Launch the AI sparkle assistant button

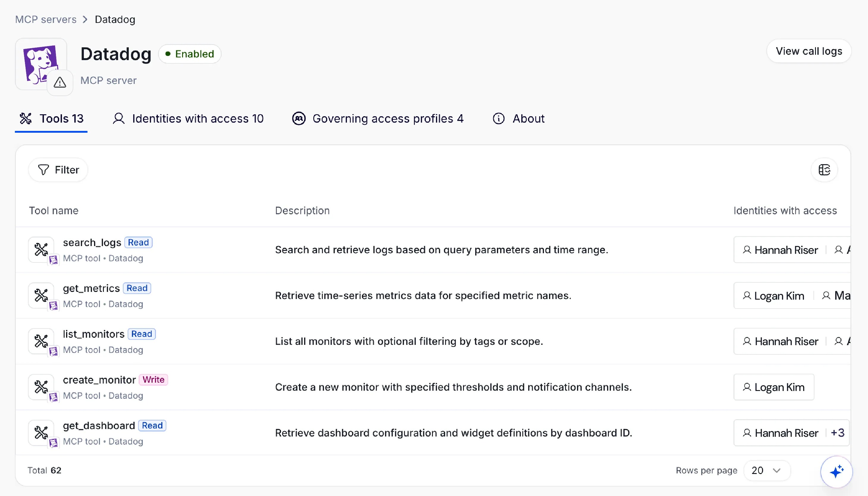(836, 472)
